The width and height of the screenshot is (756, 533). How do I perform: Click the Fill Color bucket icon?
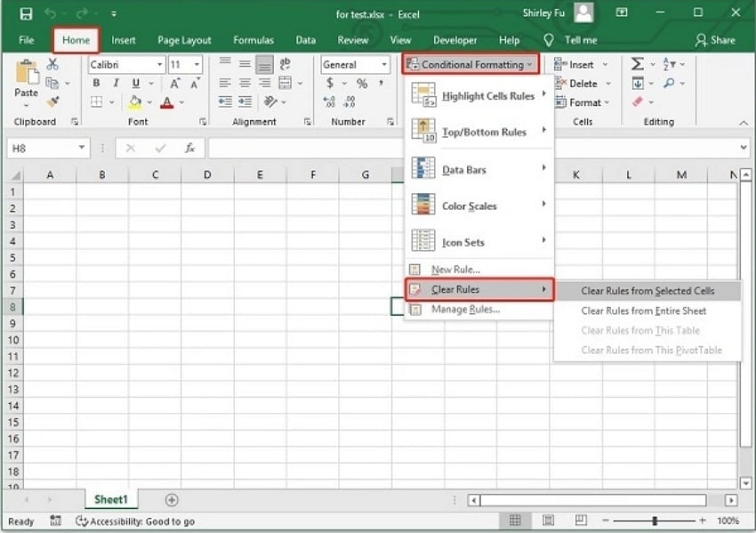pos(134,101)
